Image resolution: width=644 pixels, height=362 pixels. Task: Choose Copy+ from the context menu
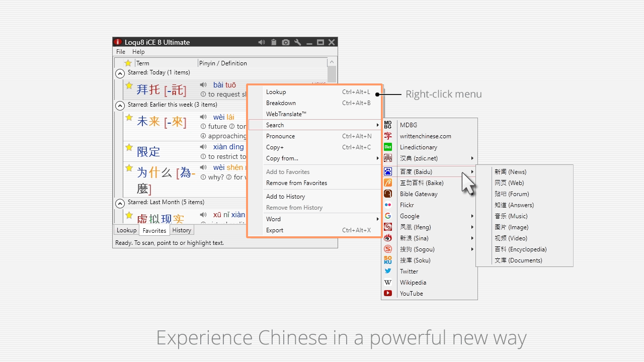coord(314,147)
